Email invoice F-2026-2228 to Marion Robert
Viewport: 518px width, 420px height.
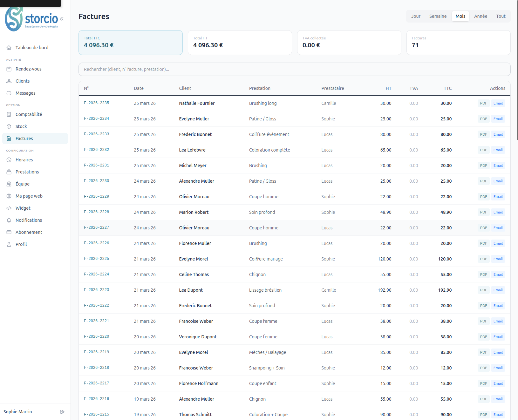coord(498,212)
